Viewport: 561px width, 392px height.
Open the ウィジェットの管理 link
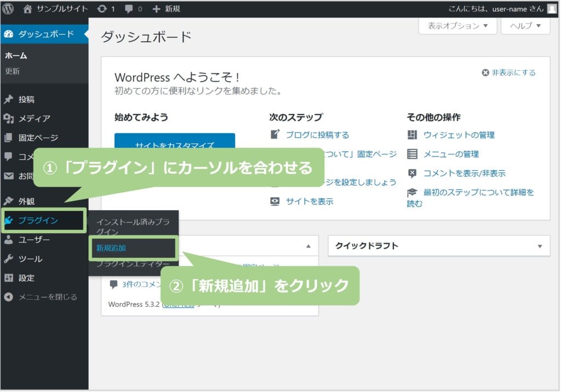pyautogui.click(x=459, y=135)
